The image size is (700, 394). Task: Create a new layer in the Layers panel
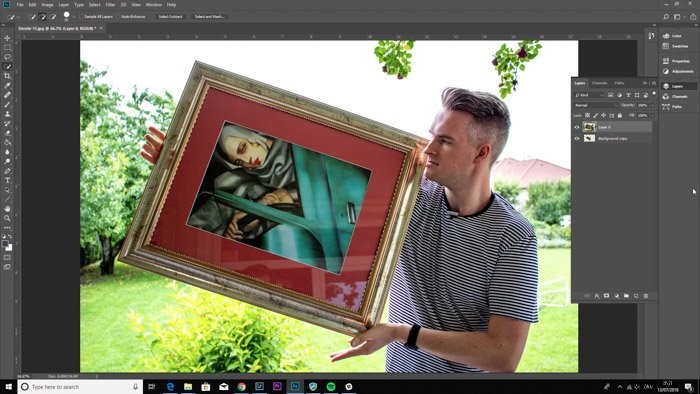click(636, 296)
